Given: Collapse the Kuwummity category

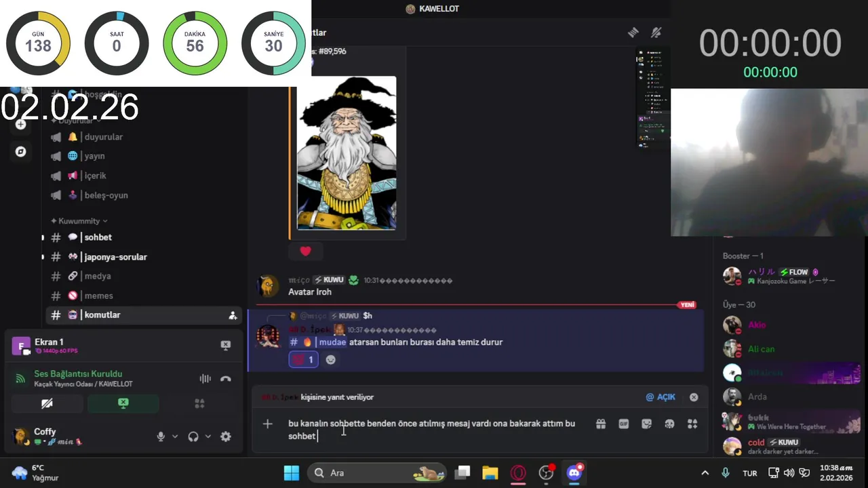Looking at the screenshot, I should click(x=79, y=221).
